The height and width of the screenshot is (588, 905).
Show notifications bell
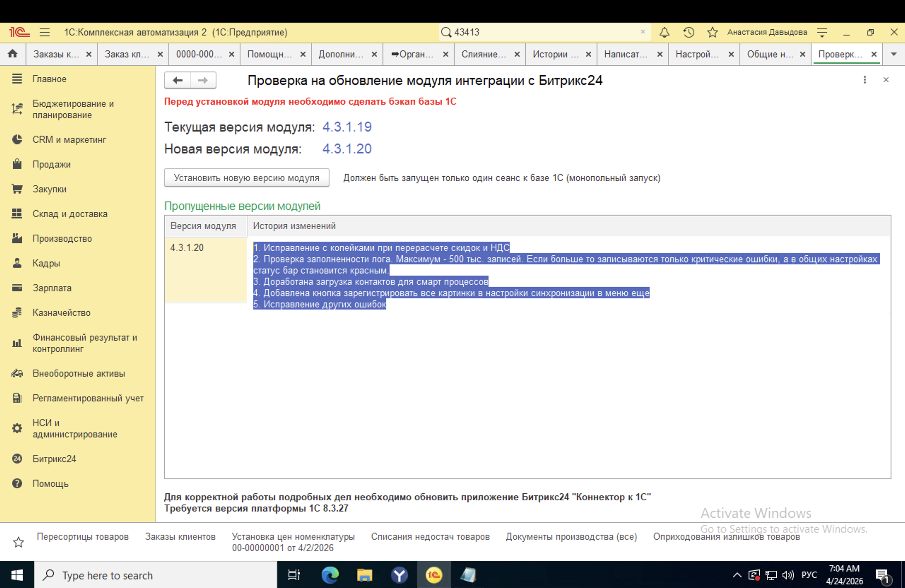(x=664, y=32)
